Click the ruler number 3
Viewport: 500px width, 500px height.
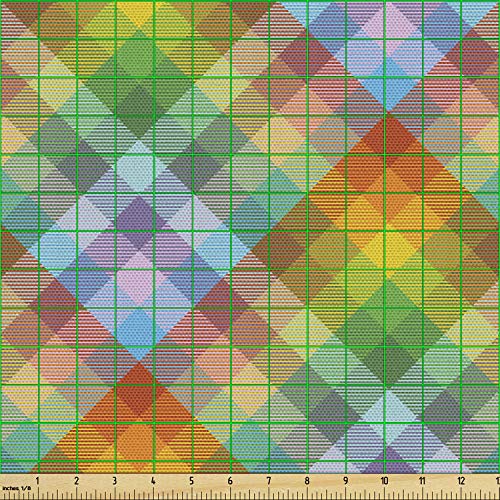(x=115, y=481)
